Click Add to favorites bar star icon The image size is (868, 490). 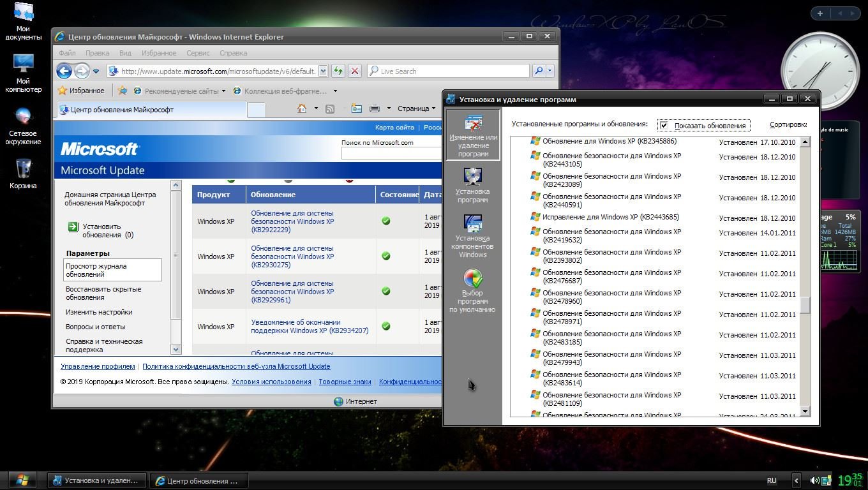coord(122,91)
